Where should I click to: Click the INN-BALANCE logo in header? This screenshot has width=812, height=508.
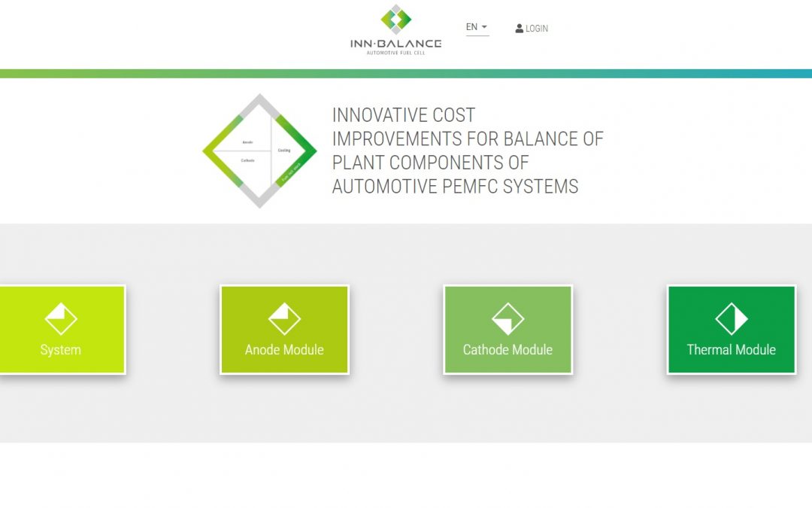click(x=395, y=29)
